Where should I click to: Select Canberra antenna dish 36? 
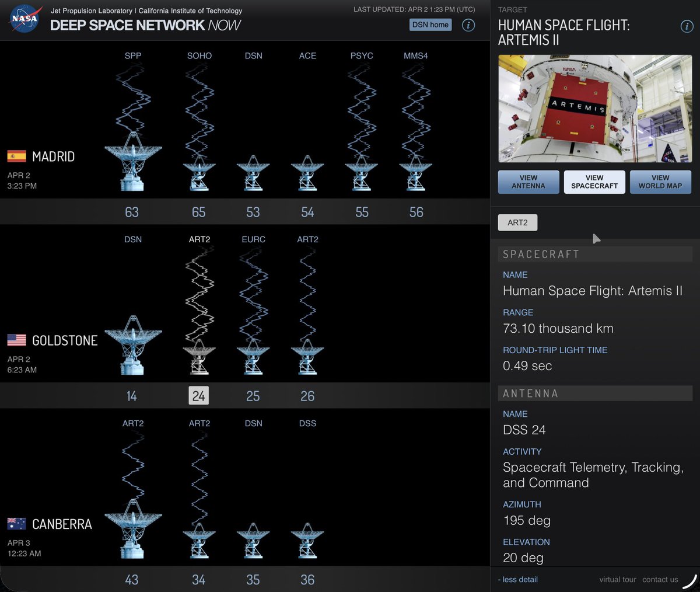tap(307, 541)
